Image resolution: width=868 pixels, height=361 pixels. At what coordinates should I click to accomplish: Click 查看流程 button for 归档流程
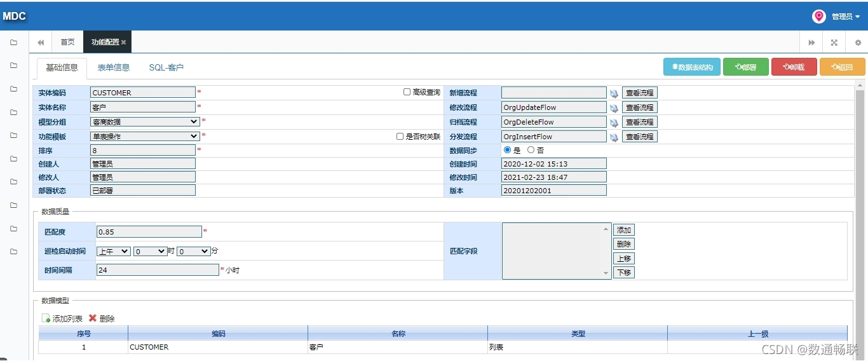point(639,122)
